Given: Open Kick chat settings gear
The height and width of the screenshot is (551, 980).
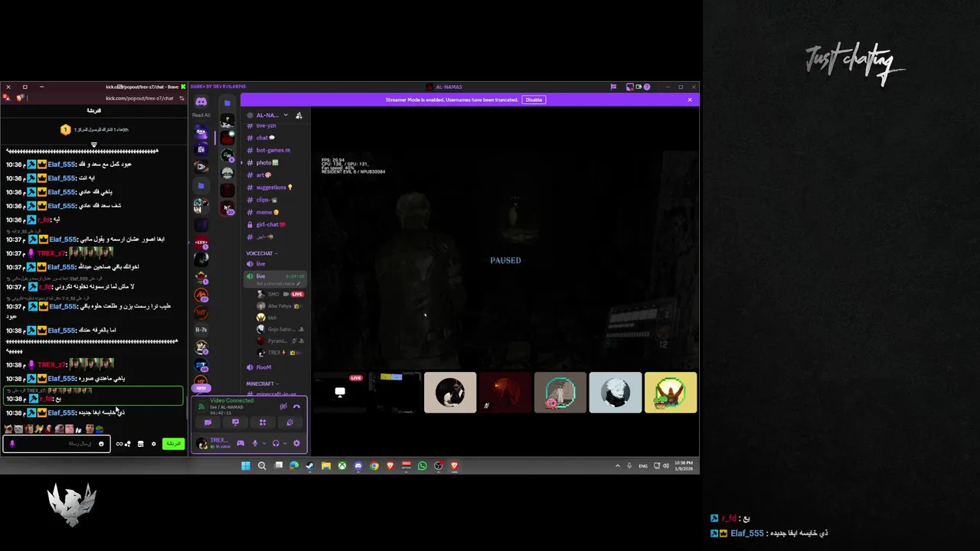Looking at the screenshot, I should (153, 444).
